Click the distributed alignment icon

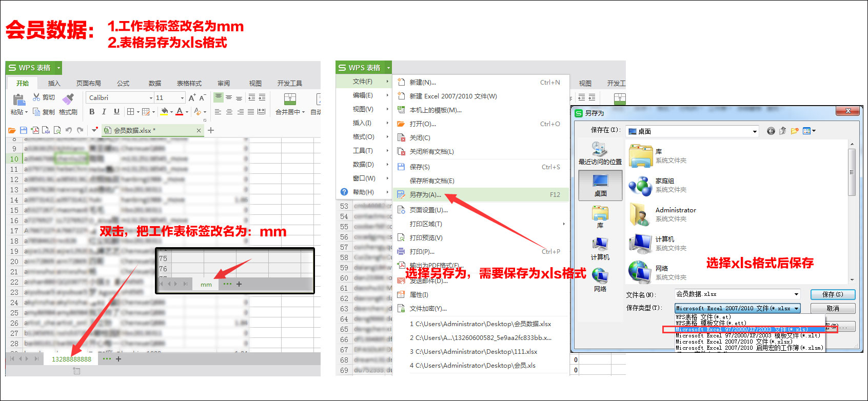click(262, 112)
